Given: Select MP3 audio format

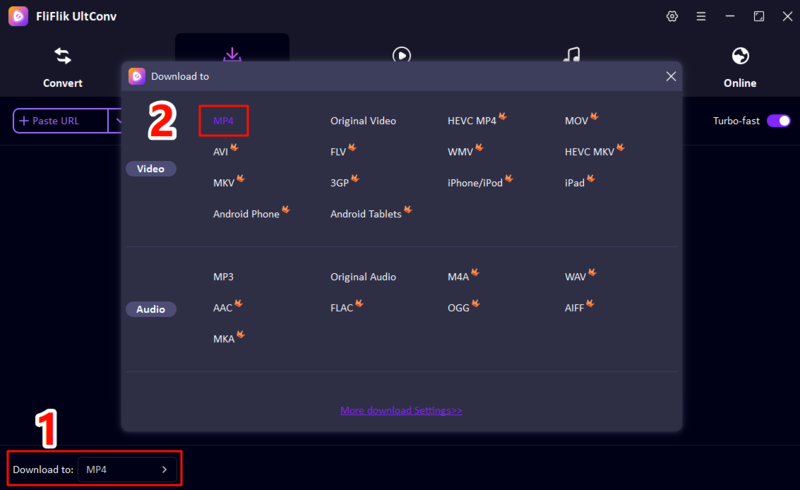Looking at the screenshot, I should 223,277.
